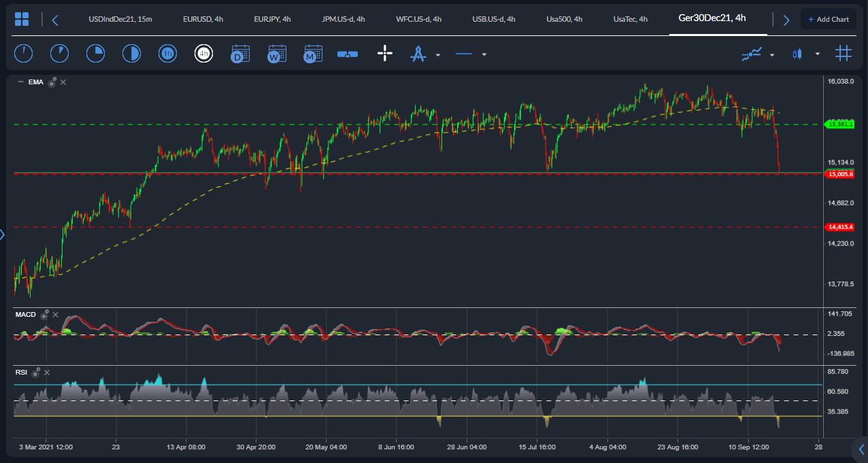Activate the crosshair cursor tool
868x463 pixels.
[x=385, y=54]
